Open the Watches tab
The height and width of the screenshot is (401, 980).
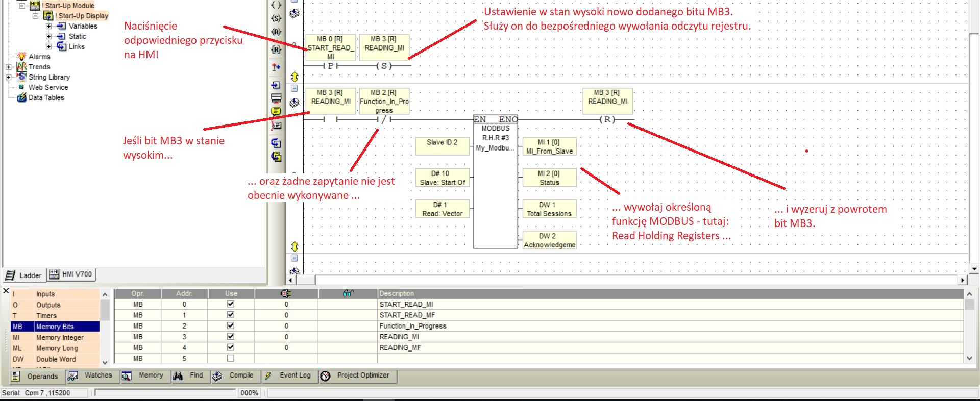[x=90, y=376]
